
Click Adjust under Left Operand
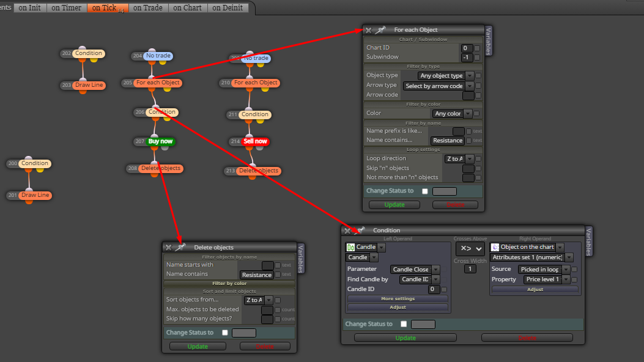click(x=398, y=308)
